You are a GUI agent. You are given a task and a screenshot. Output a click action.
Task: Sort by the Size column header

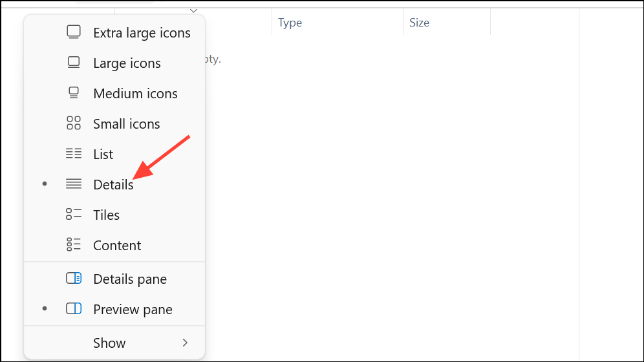[x=419, y=23]
